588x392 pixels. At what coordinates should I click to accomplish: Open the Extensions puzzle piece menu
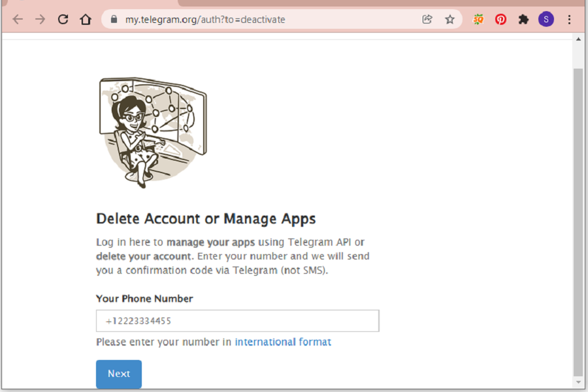click(523, 20)
